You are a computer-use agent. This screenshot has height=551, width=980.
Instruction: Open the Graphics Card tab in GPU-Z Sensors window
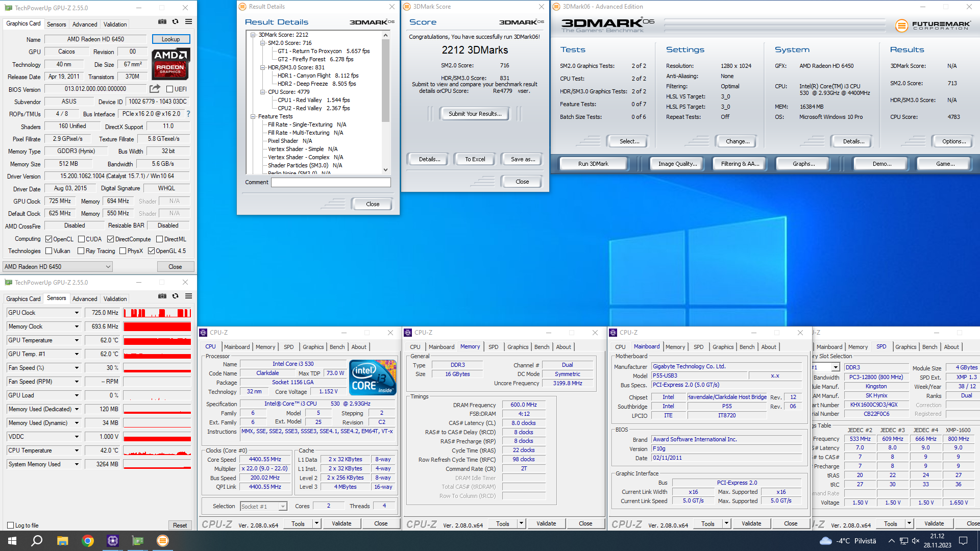pyautogui.click(x=23, y=299)
